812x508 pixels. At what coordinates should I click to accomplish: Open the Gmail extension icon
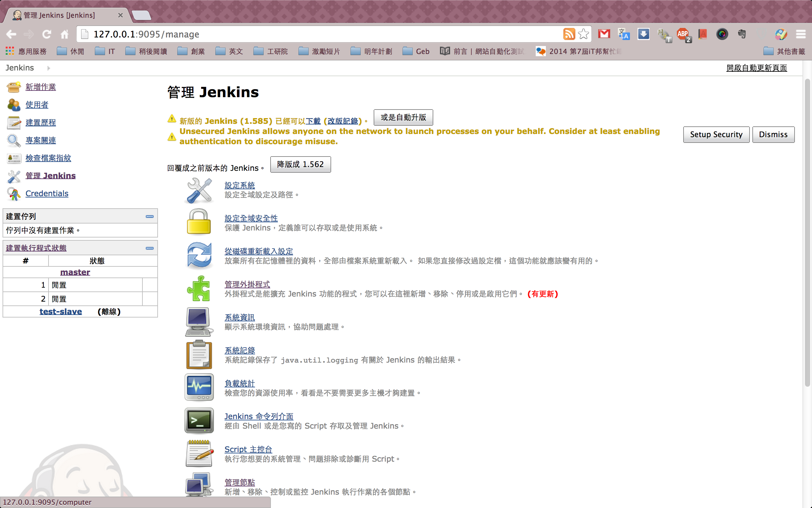[x=604, y=34]
